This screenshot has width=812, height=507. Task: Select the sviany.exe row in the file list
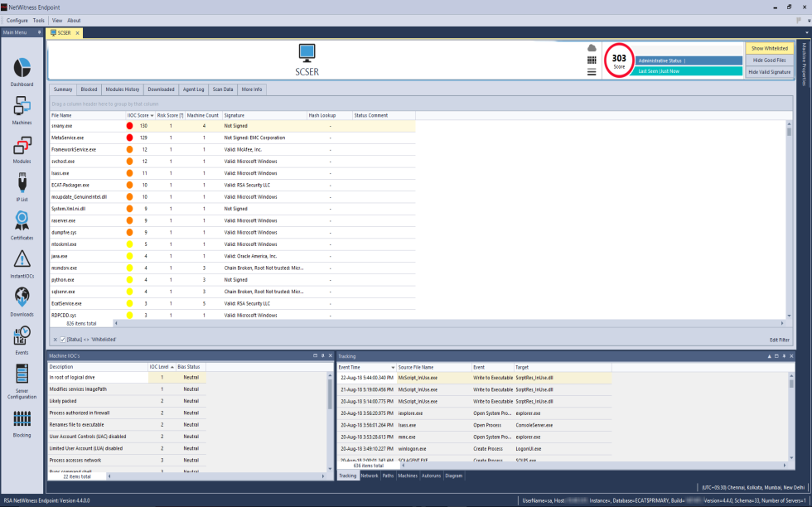75,126
